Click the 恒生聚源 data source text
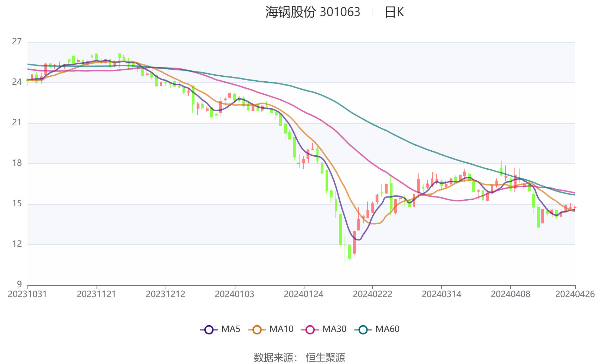Image resolution: width=599 pixels, height=364 pixels. click(325, 358)
